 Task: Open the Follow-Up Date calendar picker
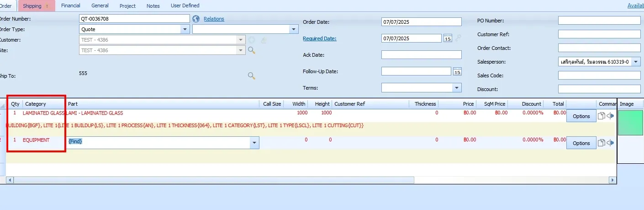[x=457, y=71]
